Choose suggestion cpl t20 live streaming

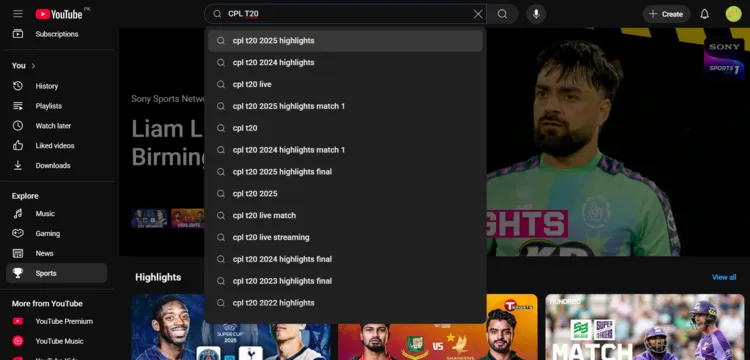click(x=345, y=237)
